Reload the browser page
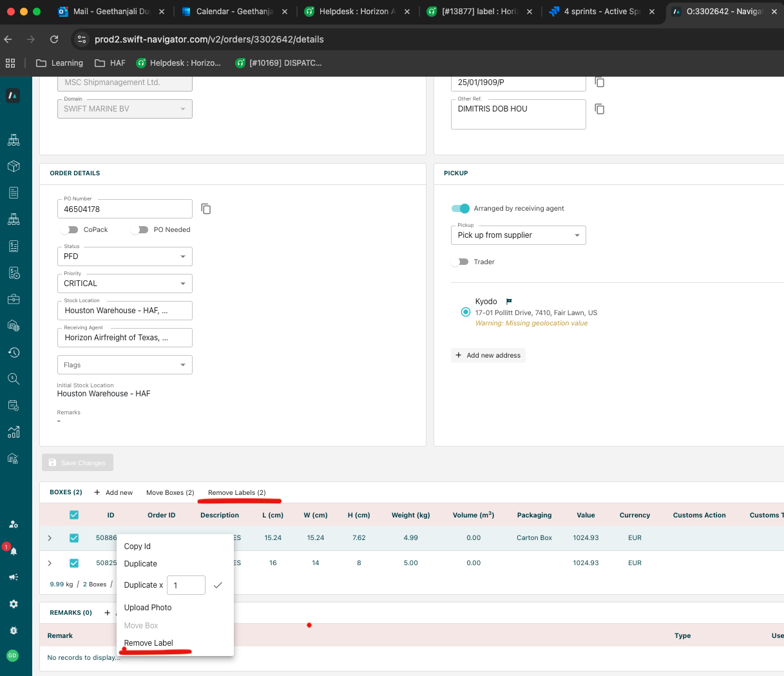The height and width of the screenshot is (676, 784). pyautogui.click(x=54, y=39)
